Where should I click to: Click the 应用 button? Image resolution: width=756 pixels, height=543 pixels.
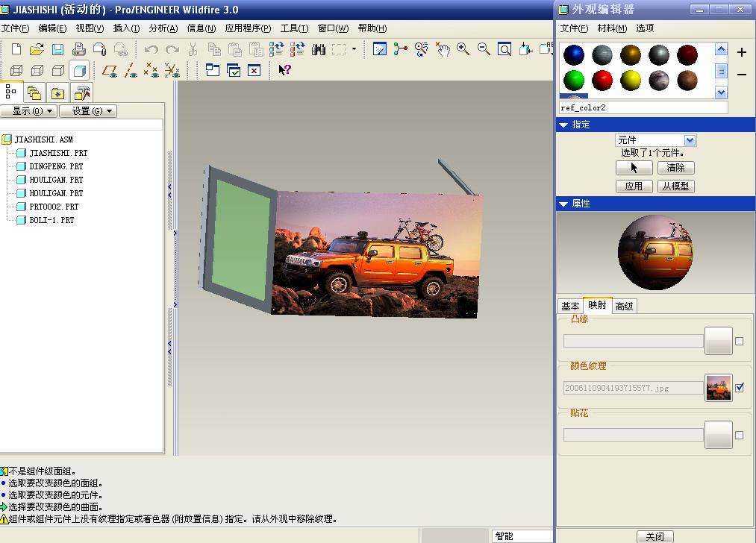point(634,186)
